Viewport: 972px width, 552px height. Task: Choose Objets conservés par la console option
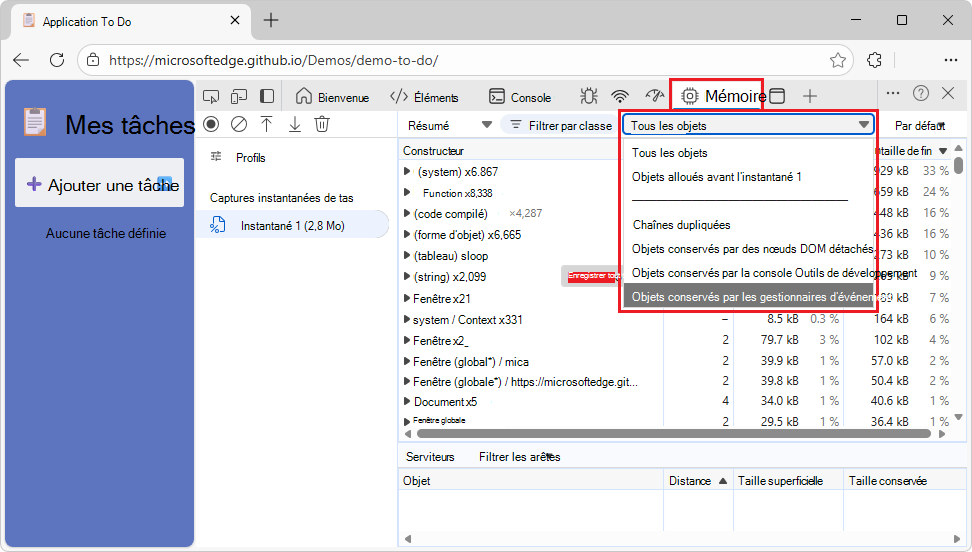coord(749,273)
